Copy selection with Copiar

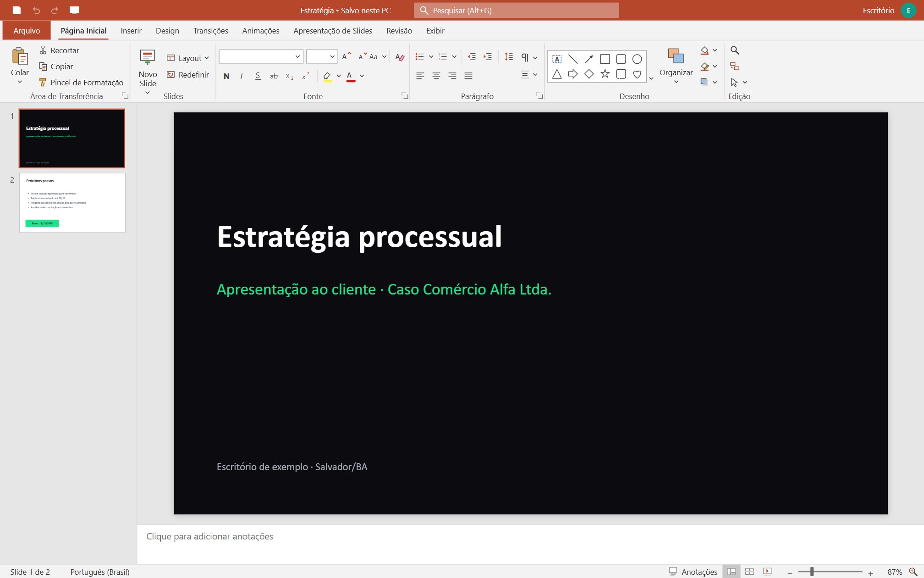click(56, 67)
